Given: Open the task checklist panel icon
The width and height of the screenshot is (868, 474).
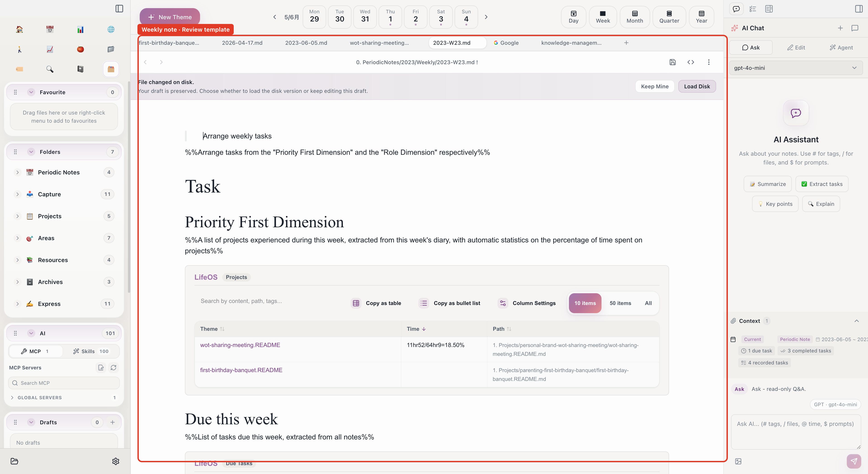Looking at the screenshot, I should 753,9.
